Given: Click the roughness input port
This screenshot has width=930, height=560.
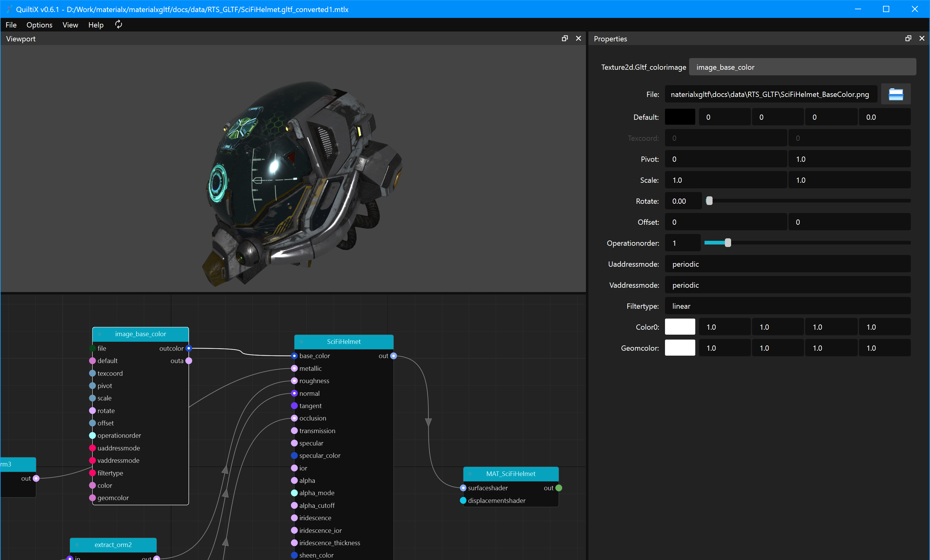Looking at the screenshot, I should [294, 381].
